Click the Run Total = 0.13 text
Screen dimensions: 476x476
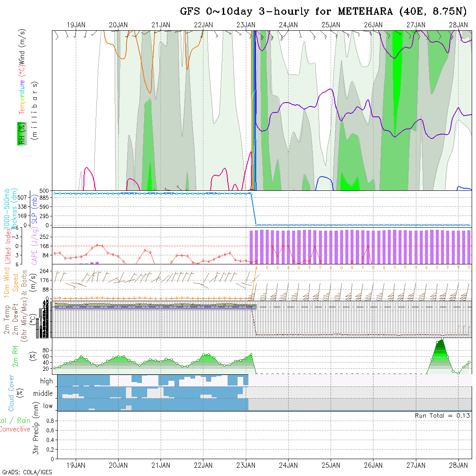[442, 415]
